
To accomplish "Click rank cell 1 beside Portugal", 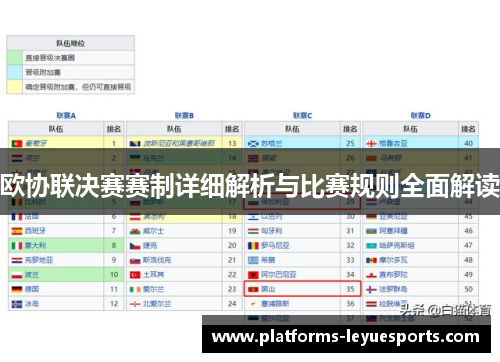I will pos(114,144).
